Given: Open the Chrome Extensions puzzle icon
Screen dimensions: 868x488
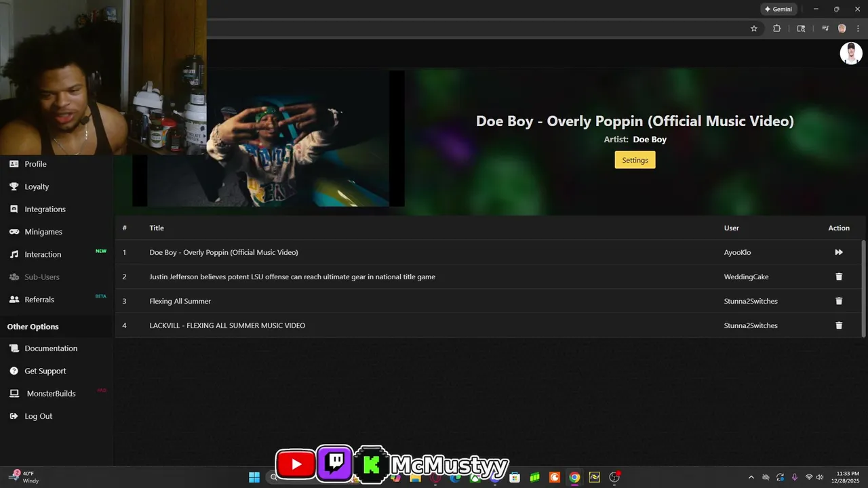Looking at the screenshot, I should point(777,28).
